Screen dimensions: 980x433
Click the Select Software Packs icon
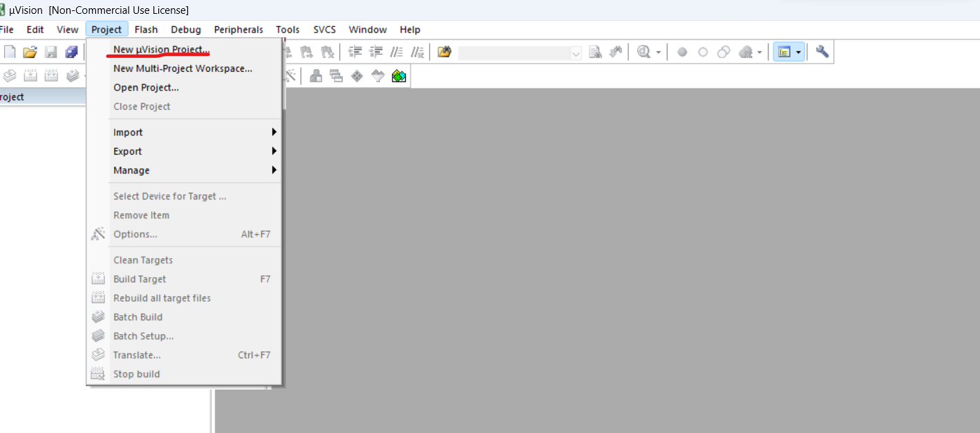click(x=377, y=76)
